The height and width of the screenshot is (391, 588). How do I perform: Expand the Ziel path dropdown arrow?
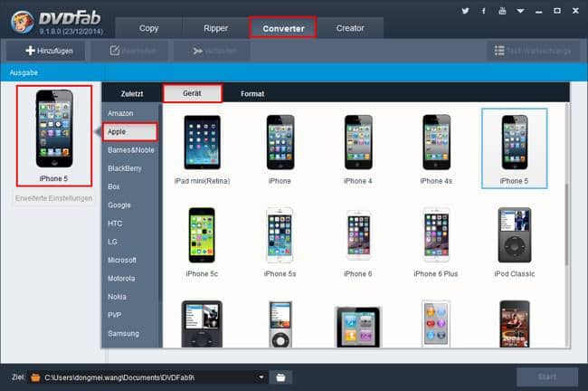tap(261, 377)
